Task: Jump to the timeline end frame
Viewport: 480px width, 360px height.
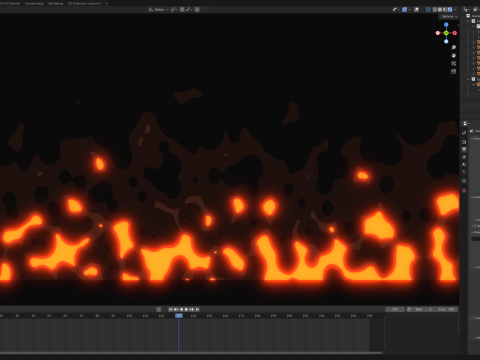Action: point(197,309)
